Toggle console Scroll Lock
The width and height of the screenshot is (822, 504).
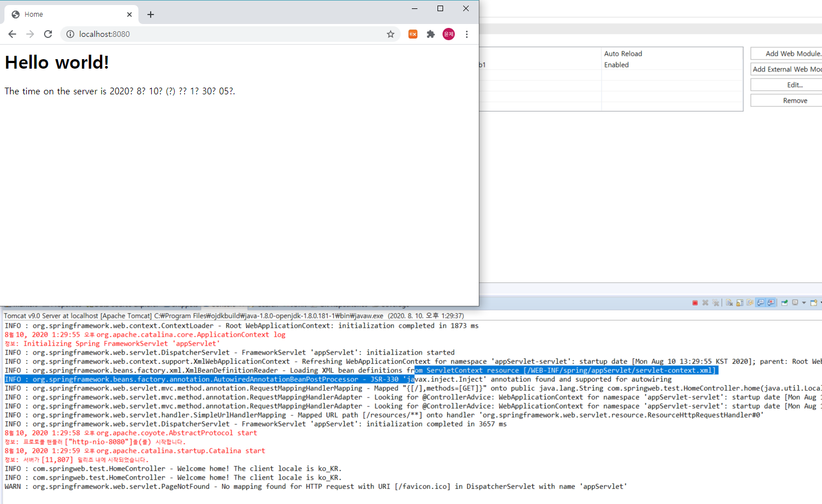(739, 303)
